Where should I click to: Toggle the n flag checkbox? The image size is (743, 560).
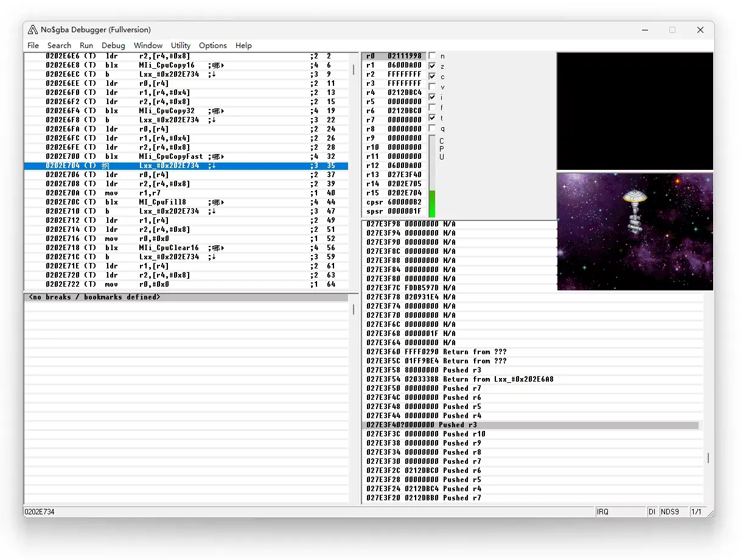pyautogui.click(x=432, y=56)
